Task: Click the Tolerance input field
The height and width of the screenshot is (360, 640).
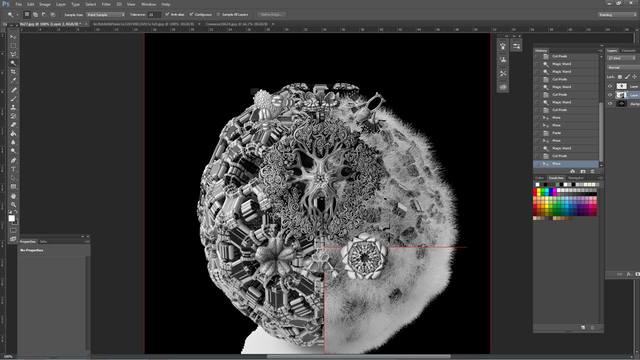Action: tap(154, 14)
